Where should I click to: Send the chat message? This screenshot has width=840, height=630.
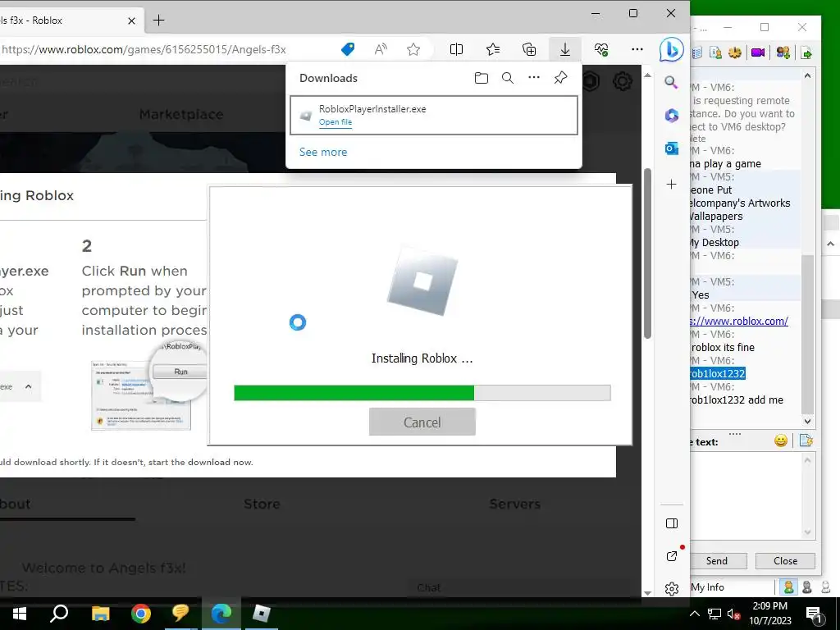tap(717, 561)
